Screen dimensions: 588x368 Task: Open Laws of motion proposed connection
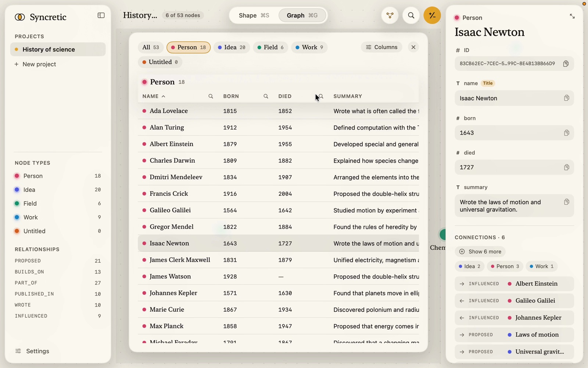click(514, 335)
